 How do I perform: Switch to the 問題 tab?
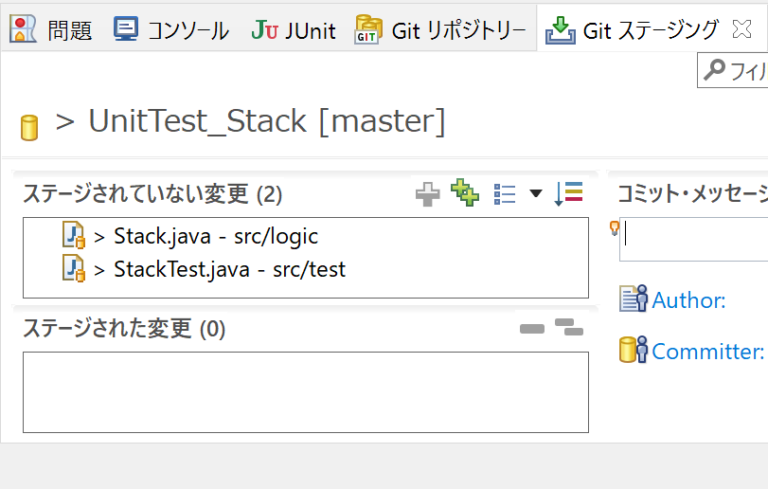click(52, 31)
